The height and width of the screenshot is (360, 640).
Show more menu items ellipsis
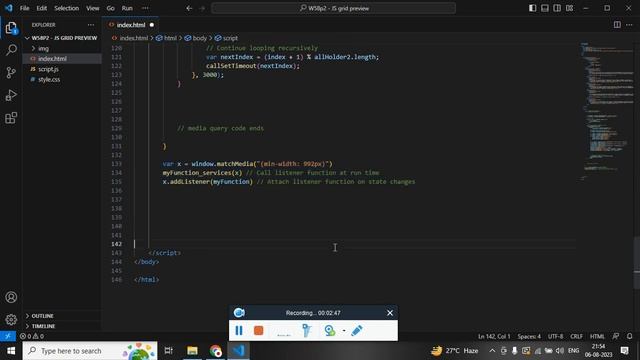tap(145, 8)
